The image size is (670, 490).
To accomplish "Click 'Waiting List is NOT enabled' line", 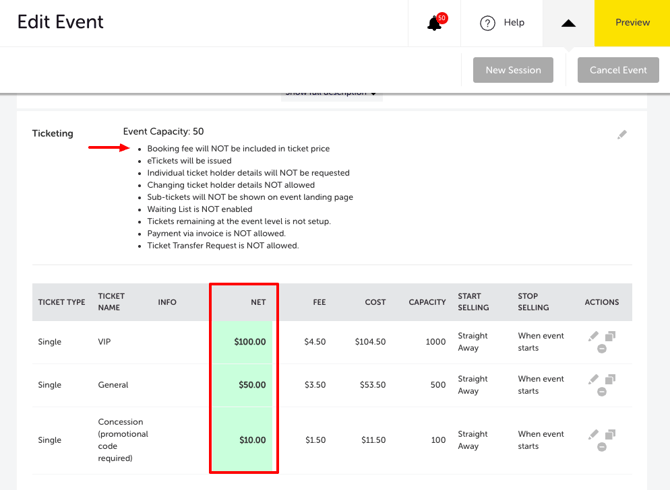I will click(x=200, y=209).
